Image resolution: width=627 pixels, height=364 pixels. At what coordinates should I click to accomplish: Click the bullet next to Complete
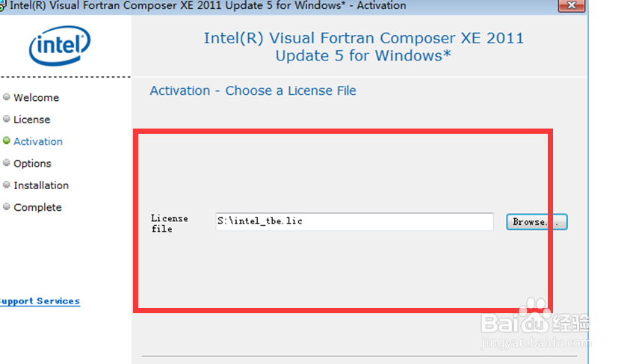[x=7, y=207]
